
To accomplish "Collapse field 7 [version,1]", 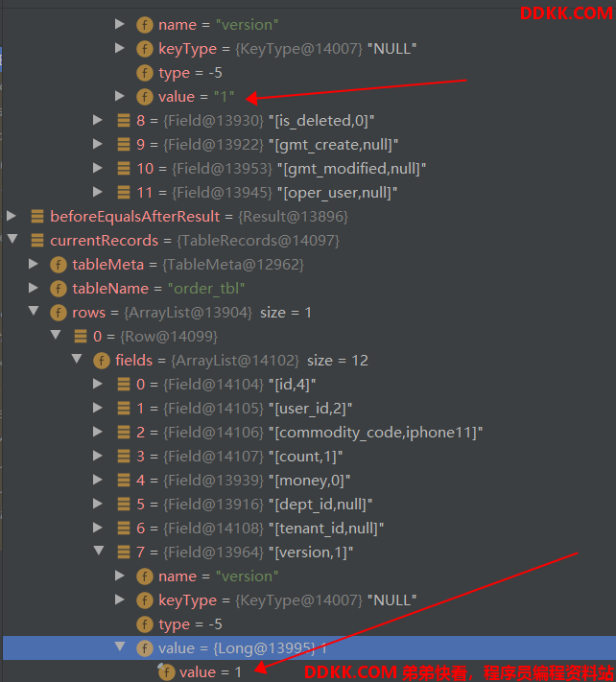I will pos(99,551).
